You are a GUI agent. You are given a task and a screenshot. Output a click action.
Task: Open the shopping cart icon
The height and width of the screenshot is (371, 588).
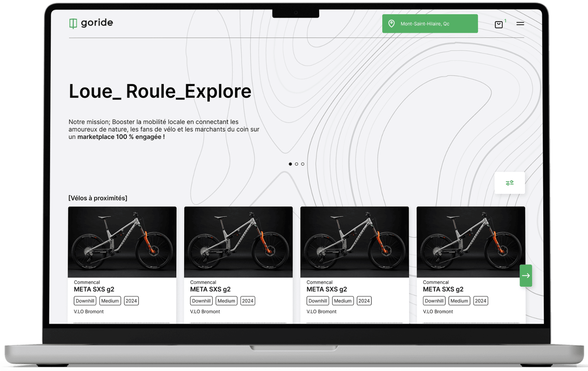(498, 25)
